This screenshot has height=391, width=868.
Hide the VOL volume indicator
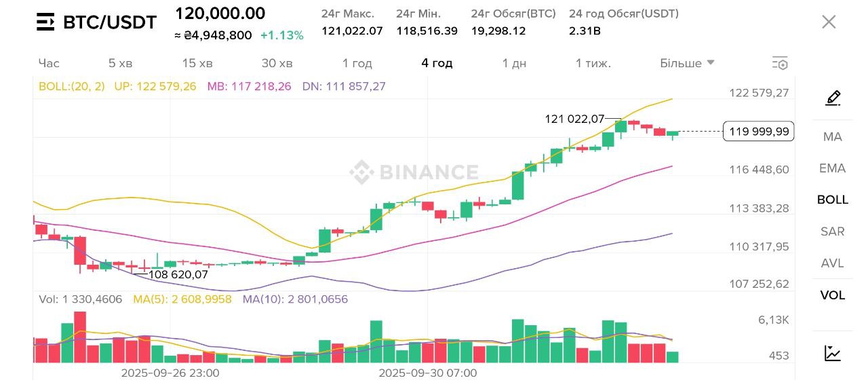[833, 295]
